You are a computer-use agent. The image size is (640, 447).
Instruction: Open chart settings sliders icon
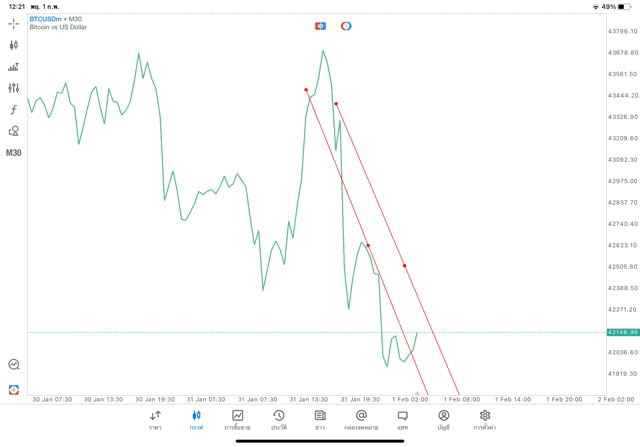tap(14, 88)
